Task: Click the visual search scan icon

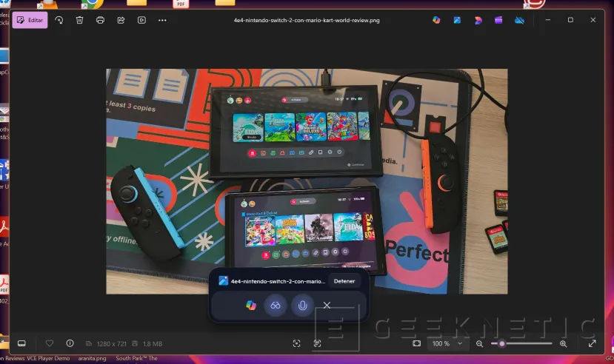Action: coord(296,343)
